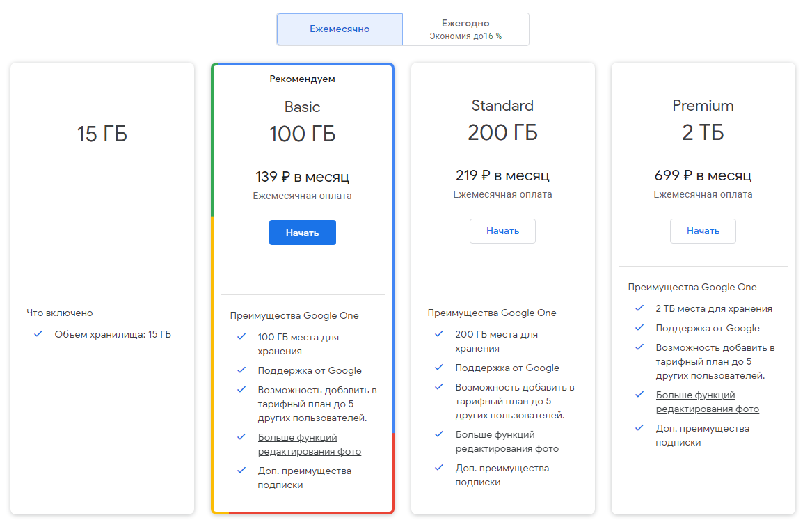Click Standard plan's "Поддержка от Google" checkmark
Screen dimensions: 812x527
[x=439, y=368]
